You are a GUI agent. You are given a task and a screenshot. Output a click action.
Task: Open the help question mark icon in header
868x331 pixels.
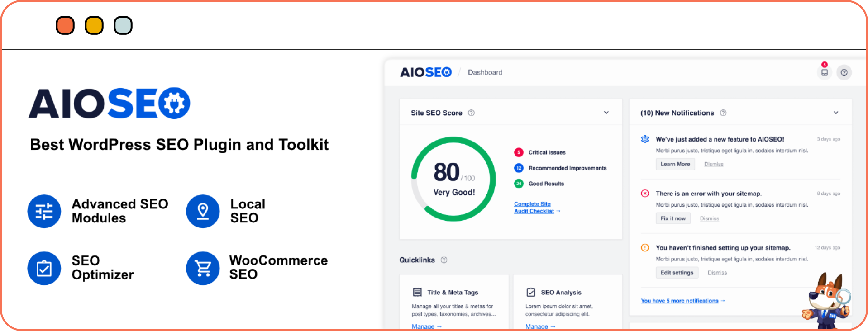pos(844,72)
